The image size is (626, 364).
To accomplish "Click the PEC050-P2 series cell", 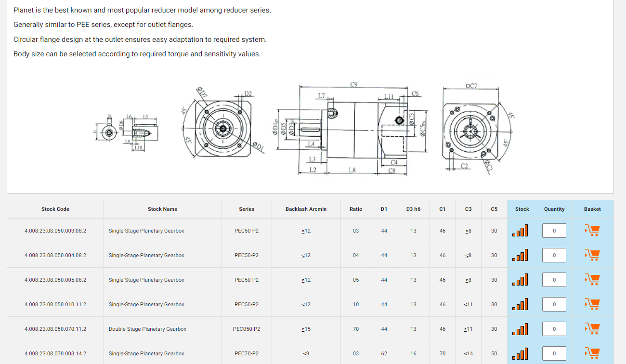I will click(x=247, y=329).
